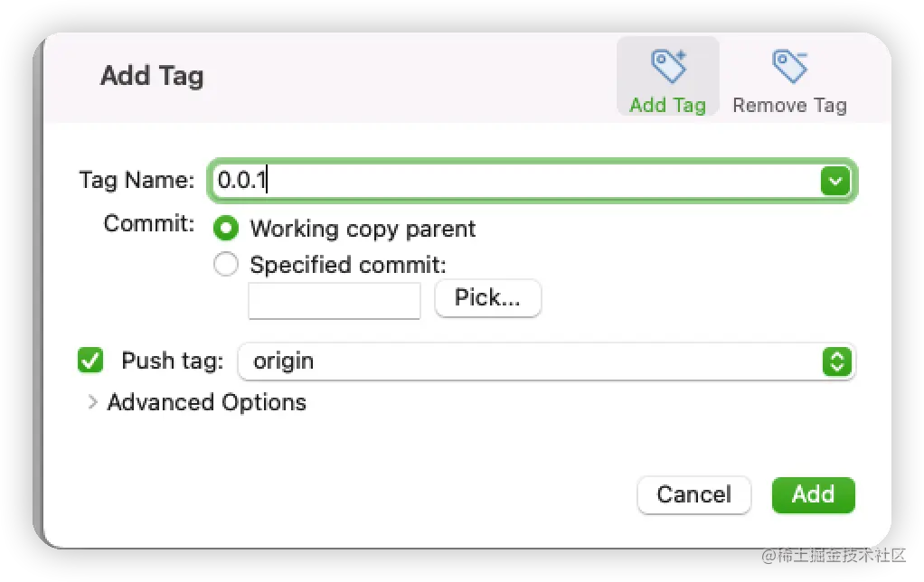Confirm with the green Add button

pyautogui.click(x=813, y=494)
